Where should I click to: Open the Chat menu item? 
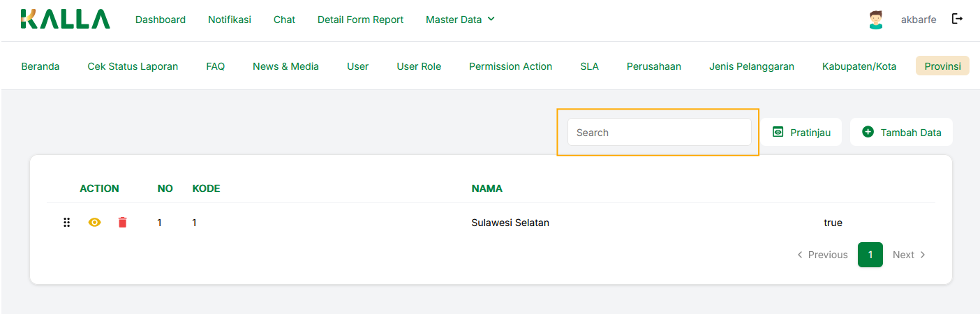pos(284,20)
